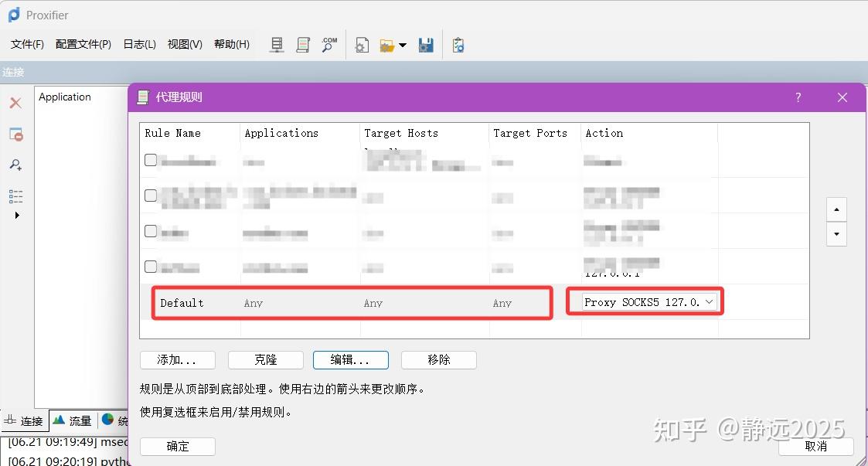The image size is (868, 466).
Task: Create a new profile with the gear-document icon
Action: 361,45
